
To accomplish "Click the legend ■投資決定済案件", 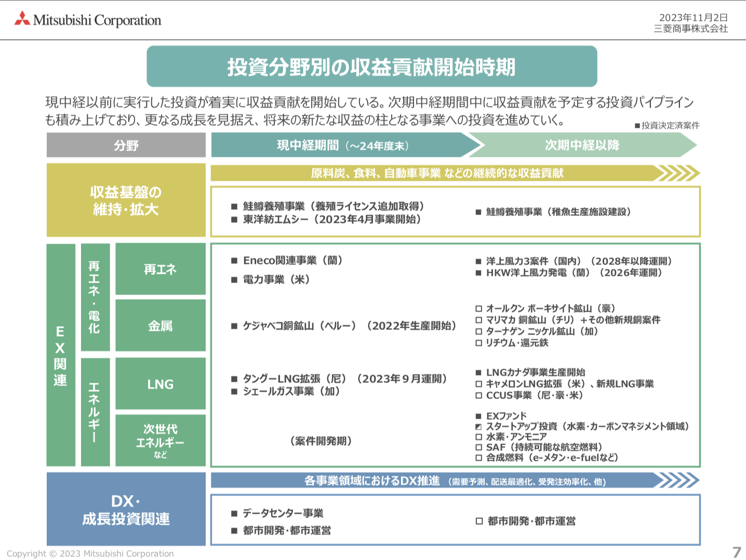I will (x=667, y=125).
